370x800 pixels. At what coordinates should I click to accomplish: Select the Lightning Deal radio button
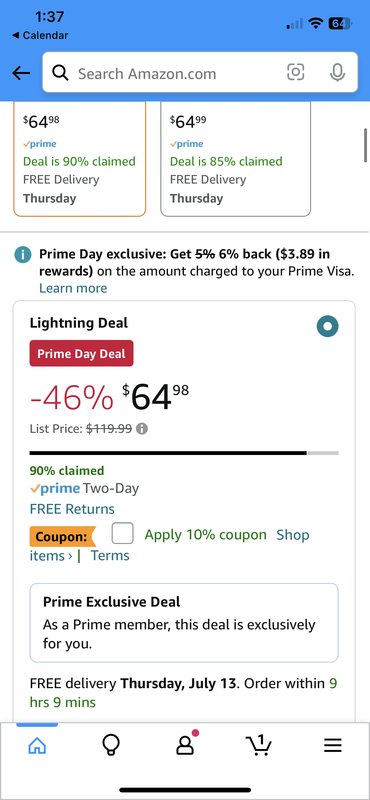328,326
